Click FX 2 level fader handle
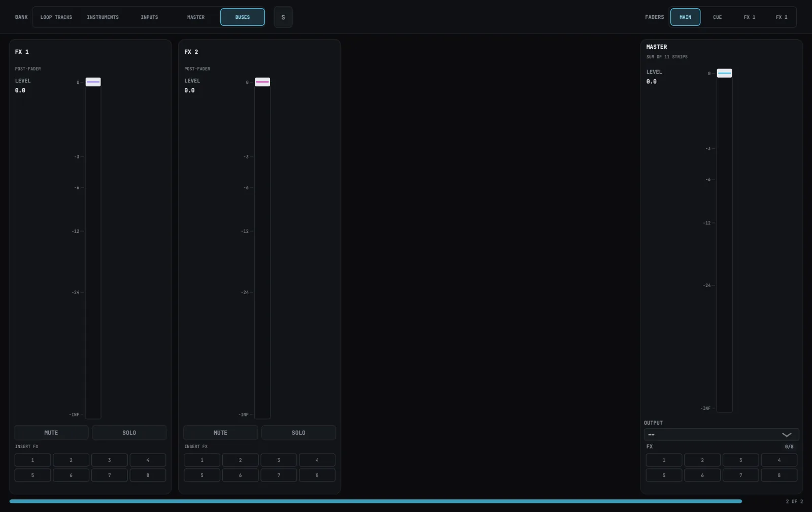This screenshot has height=512, width=812. [x=262, y=82]
